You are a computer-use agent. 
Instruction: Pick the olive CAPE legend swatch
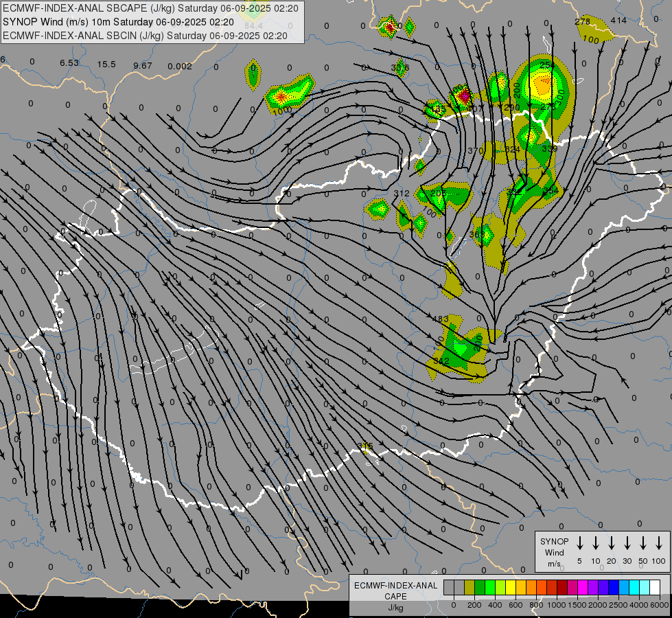tap(470, 587)
